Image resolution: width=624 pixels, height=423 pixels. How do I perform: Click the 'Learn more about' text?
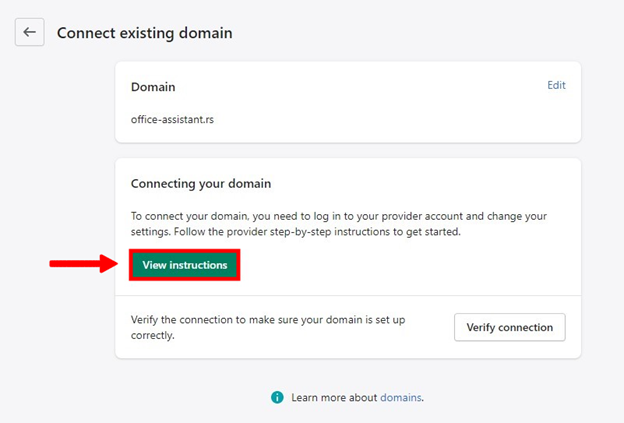click(x=334, y=398)
